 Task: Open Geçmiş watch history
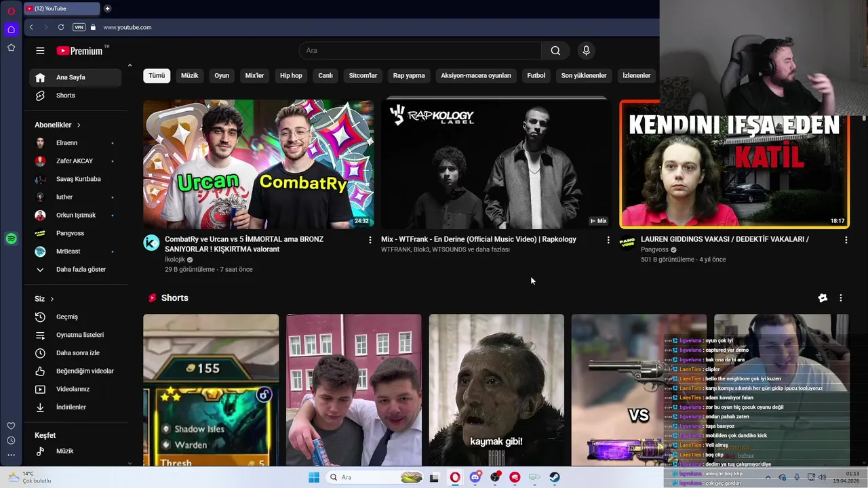point(75,317)
